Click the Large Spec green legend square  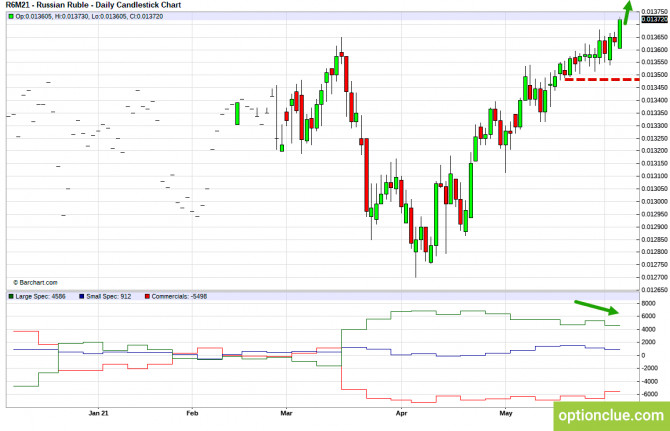pos(11,296)
